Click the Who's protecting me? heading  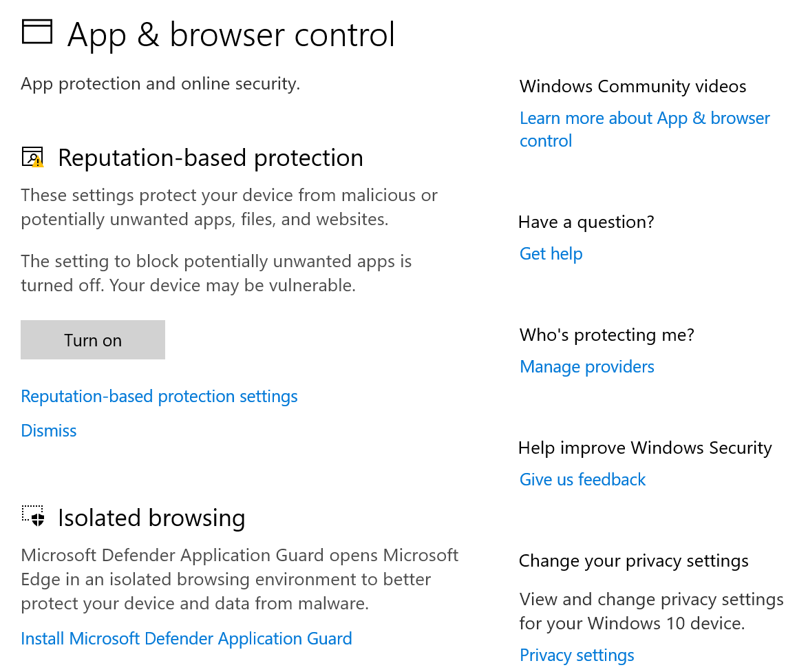(x=606, y=335)
